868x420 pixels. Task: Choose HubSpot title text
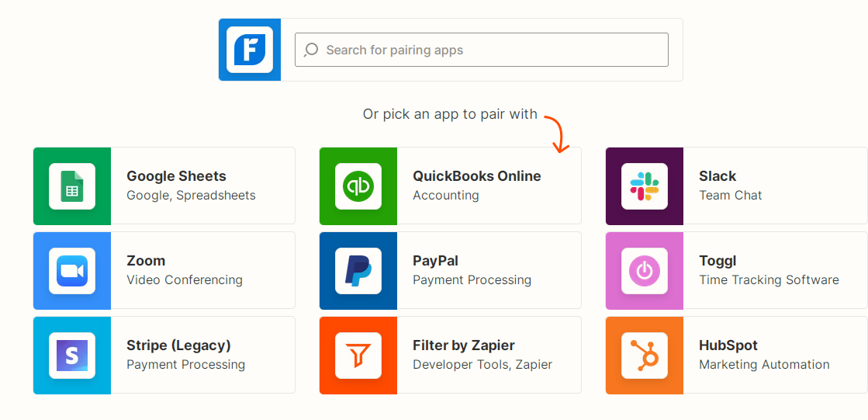click(x=728, y=345)
